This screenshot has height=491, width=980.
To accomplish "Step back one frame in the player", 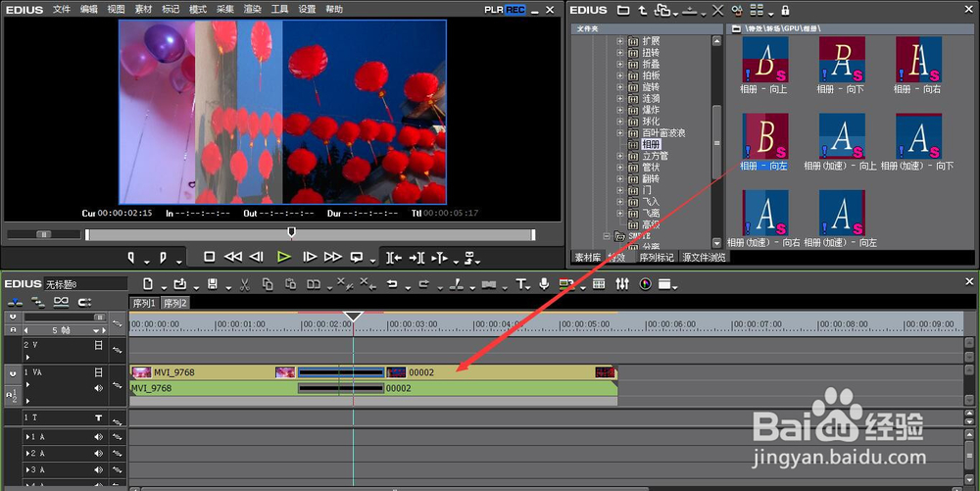I will (256, 257).
